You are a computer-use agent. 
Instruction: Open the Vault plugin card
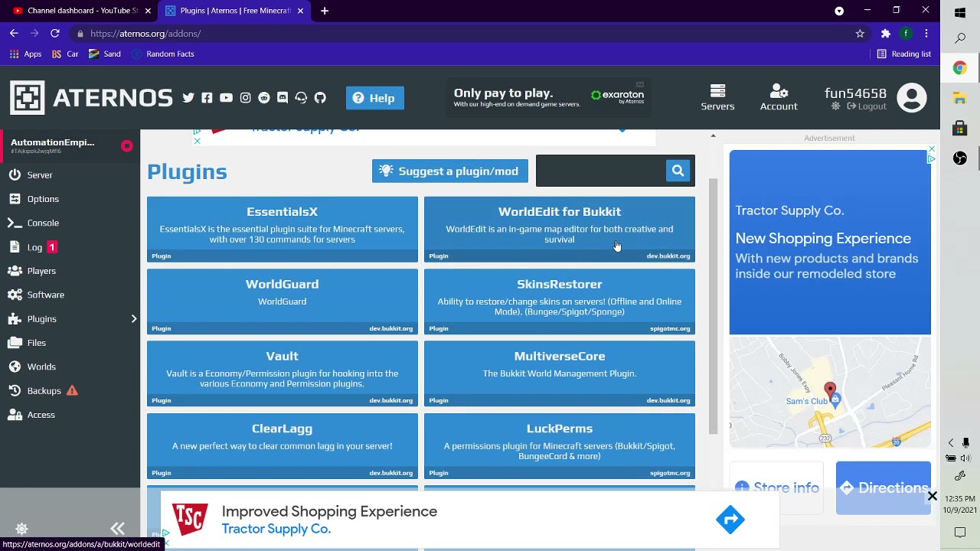click(283, 373)
